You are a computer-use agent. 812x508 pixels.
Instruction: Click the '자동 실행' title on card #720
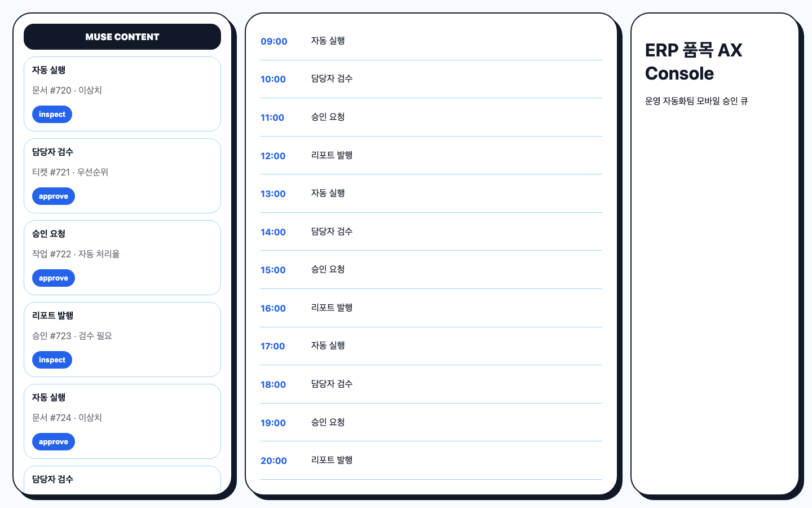[48, 70]
